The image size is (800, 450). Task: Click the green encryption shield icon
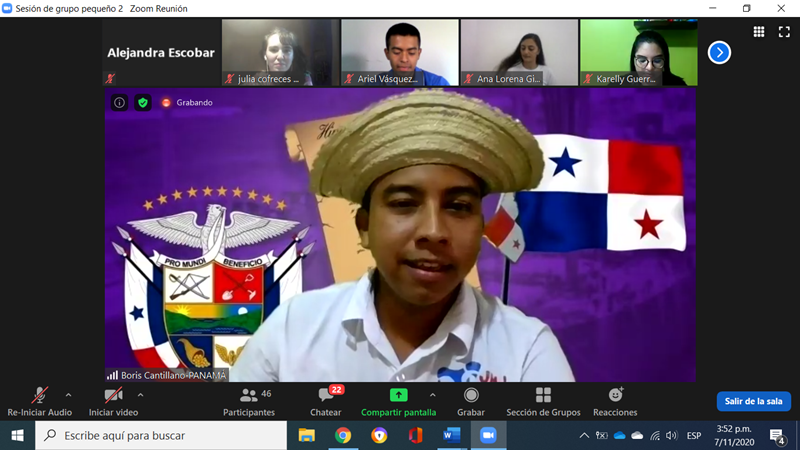tap(143, 103)
